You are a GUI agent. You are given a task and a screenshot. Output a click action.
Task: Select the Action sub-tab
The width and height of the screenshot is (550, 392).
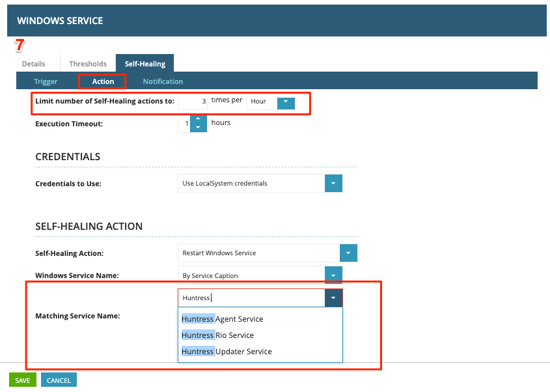103,81
